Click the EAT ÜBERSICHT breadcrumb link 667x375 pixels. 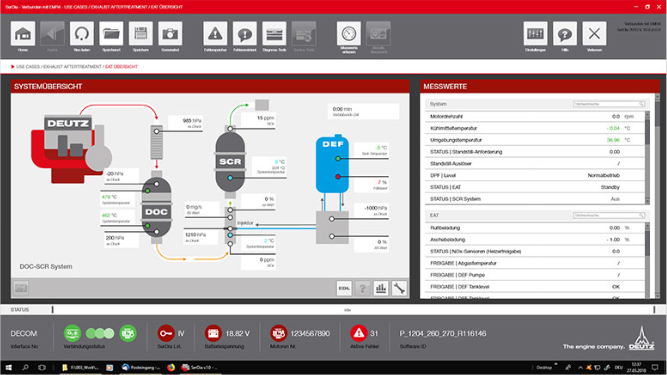pyautogui.click(x=121, y=67)
